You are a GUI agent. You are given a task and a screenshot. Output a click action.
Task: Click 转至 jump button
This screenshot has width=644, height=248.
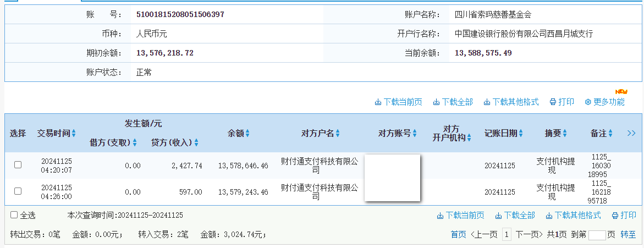tap(629, 235)
